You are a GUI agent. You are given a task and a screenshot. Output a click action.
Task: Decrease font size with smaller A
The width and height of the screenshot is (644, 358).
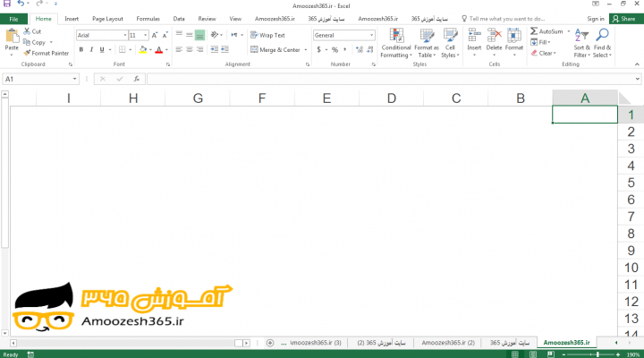[x=165, y=35]
